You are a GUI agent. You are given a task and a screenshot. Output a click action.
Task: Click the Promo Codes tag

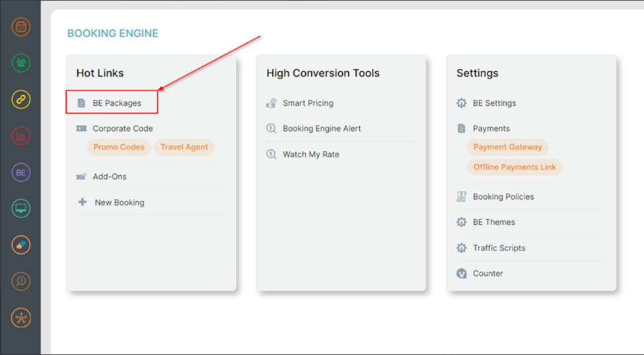pos(119,147)
